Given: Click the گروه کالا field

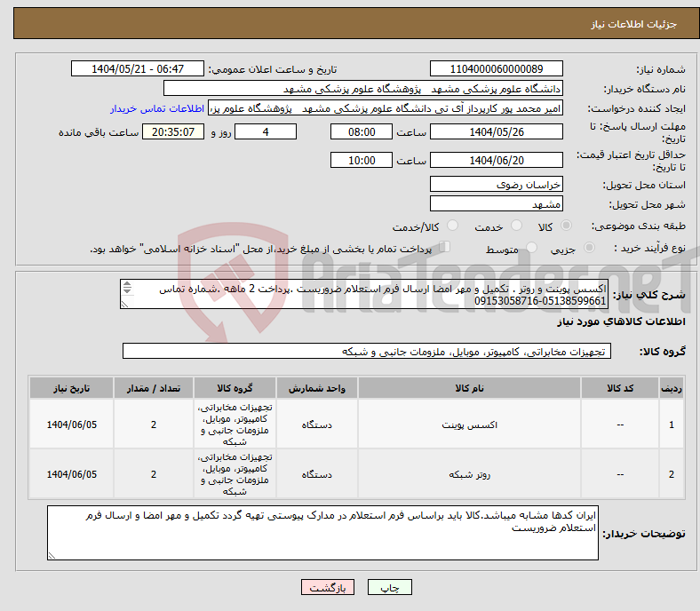Looking at the screenshot, I should click(x=365, y=352).
